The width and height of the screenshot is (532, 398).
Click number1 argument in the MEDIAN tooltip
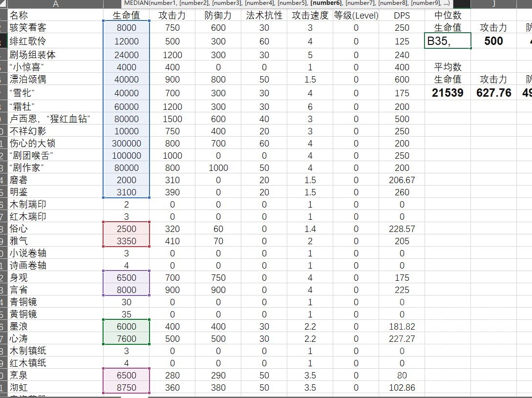[162, 3]
